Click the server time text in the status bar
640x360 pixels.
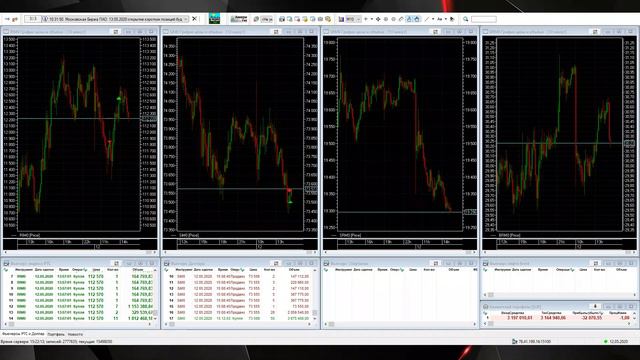(56, 341)
